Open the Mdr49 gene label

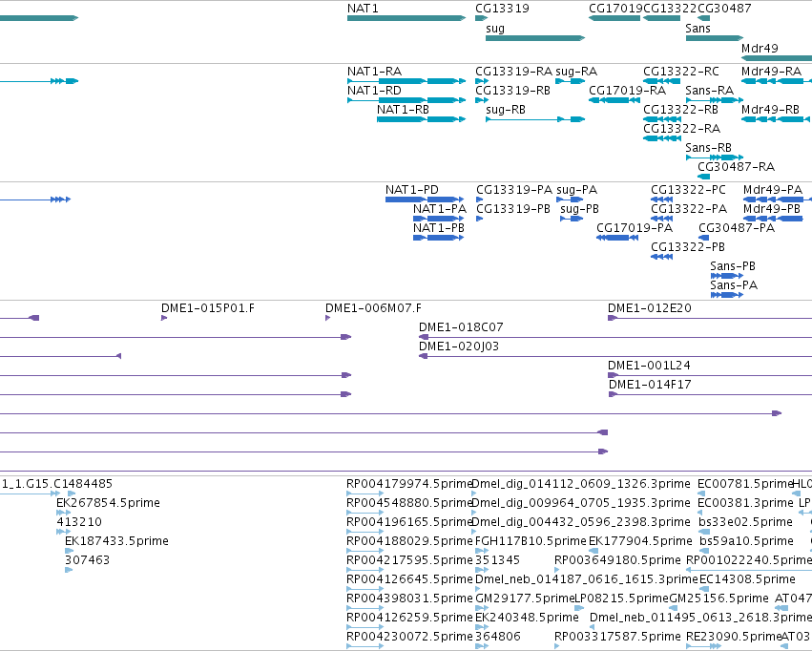[x=760, y=48]
